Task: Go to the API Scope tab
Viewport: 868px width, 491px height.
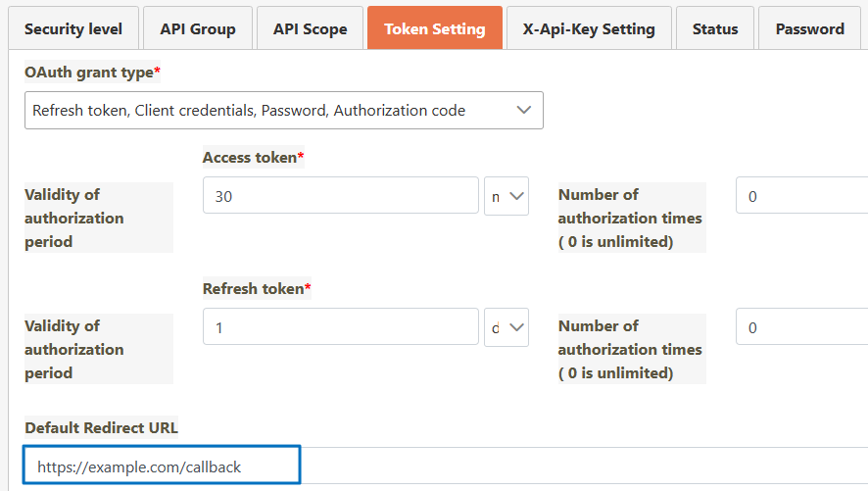Action: [310, 28]
